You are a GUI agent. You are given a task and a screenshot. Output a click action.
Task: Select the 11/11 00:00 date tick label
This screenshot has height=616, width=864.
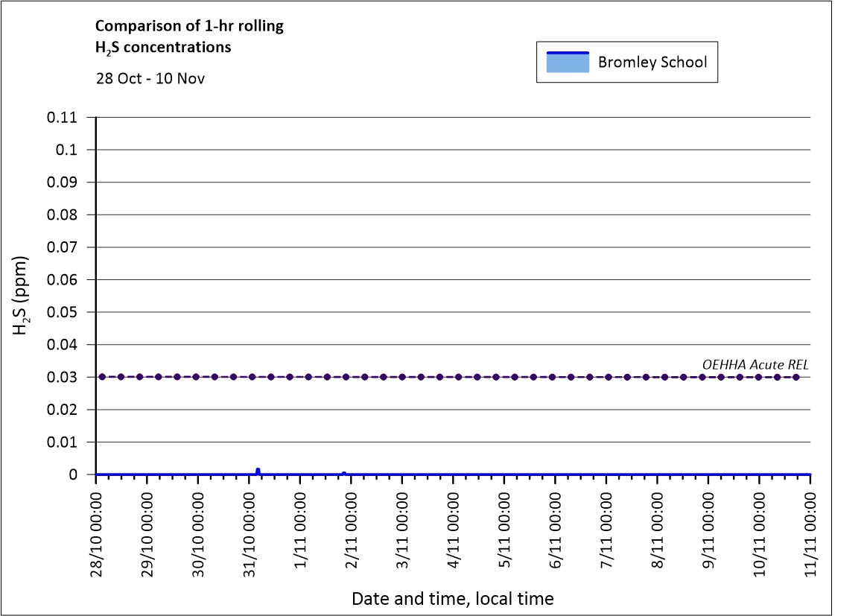pos(810,530)
